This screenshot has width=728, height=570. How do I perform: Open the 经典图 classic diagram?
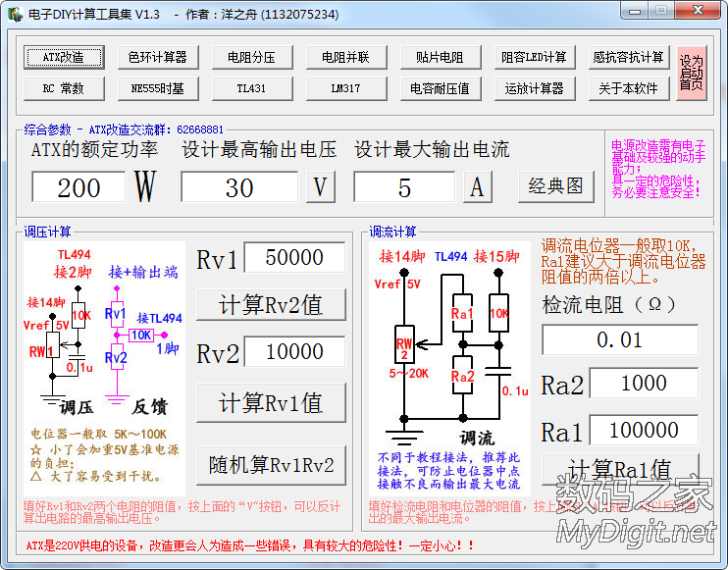coord(555,186)
